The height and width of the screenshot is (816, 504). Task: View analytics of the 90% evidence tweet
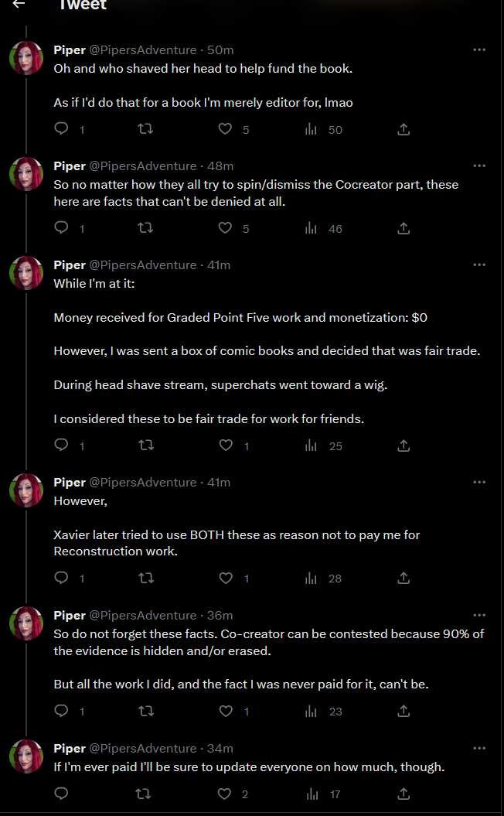(x=312, y=712)
